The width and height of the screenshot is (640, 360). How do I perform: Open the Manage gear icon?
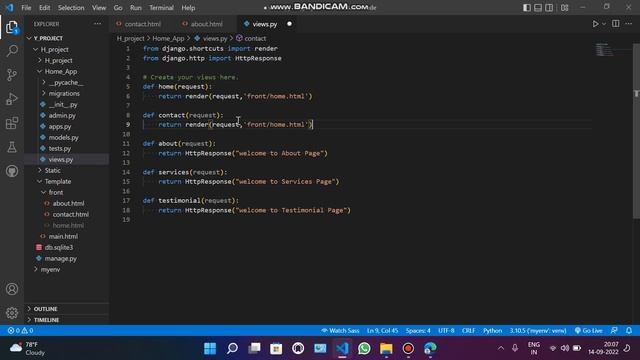[12, 313]
